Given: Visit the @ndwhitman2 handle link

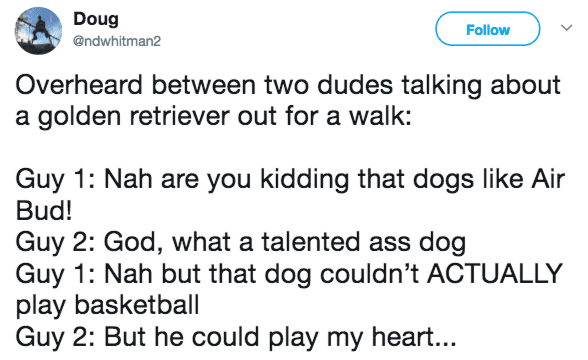Looking at the screenshot, I should tap(117, 41).
